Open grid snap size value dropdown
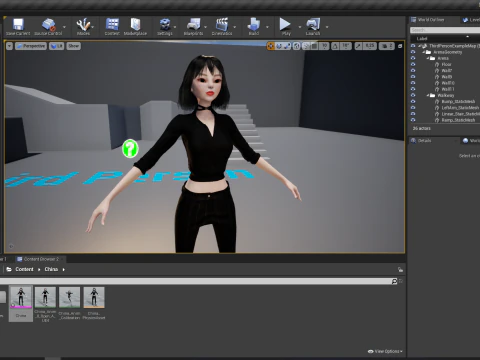This screenshot has width=480, height=360. (x=324, y=46)
